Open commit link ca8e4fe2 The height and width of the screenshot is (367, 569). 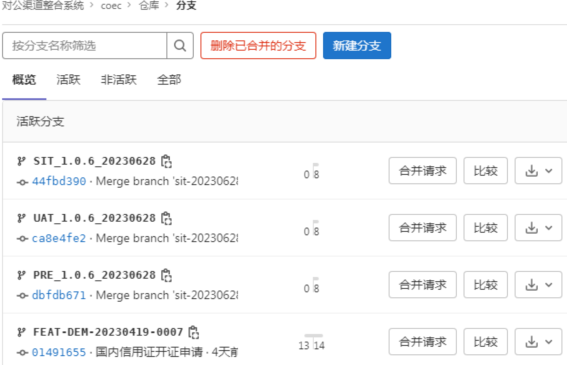point(59,238)
